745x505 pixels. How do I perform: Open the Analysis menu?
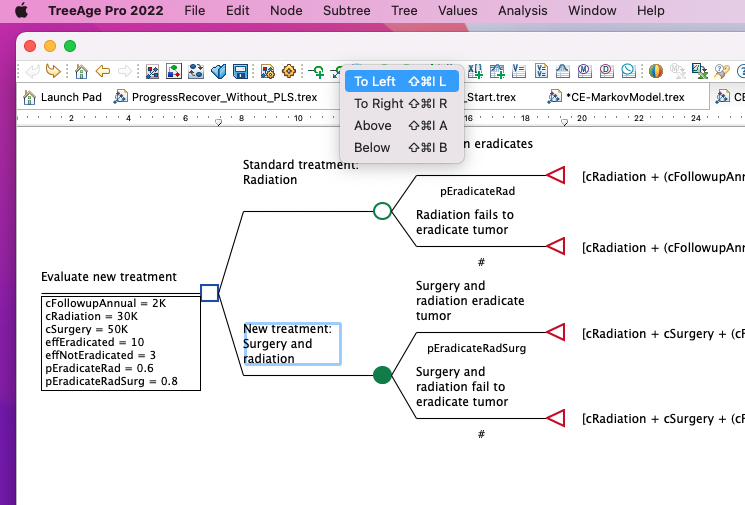coord(523,10)
